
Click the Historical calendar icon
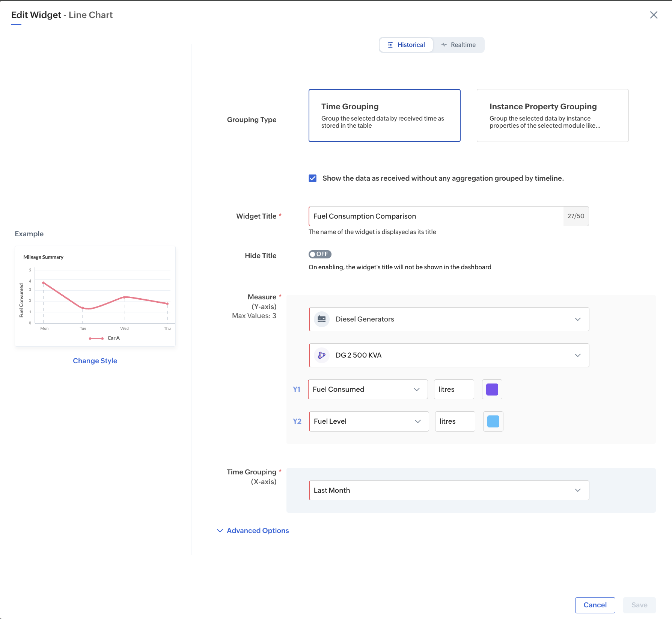(x=390, y=45)
